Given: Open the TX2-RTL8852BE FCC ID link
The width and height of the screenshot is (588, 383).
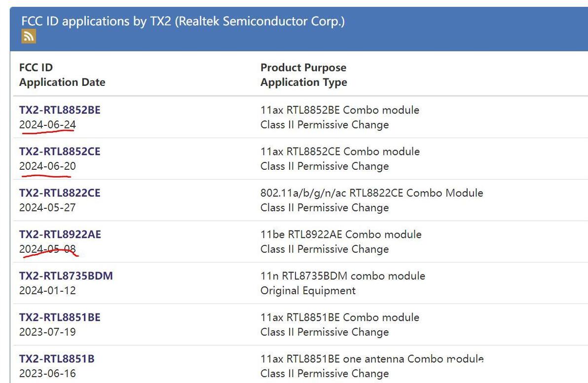Looking at the screenshot, I should pyautogui.click(x=60, y=110).
